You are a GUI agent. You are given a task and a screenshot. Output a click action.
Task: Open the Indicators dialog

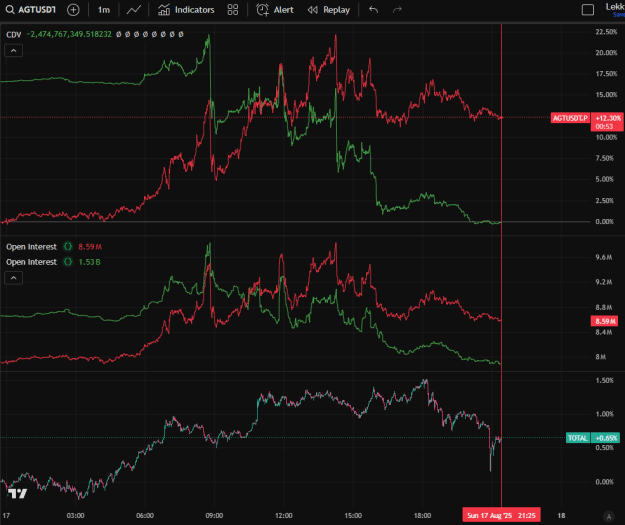tap(186, 10)
